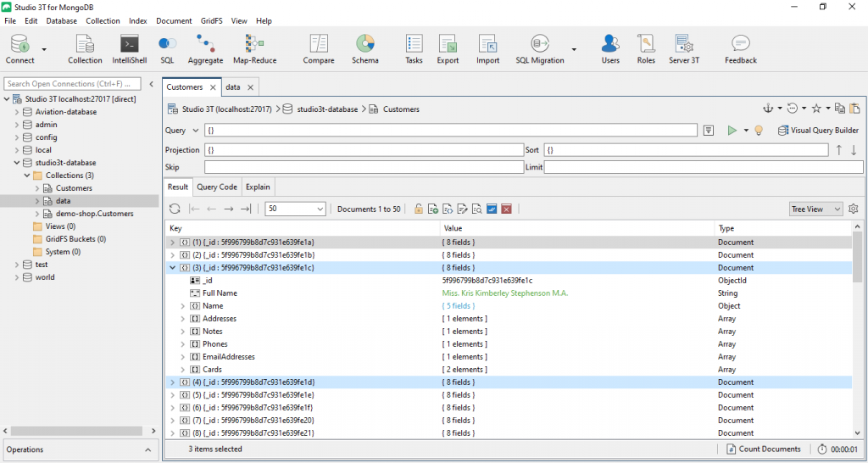
Task: Click the lightbulb query hint icon
Action: [x=759, y=131]
